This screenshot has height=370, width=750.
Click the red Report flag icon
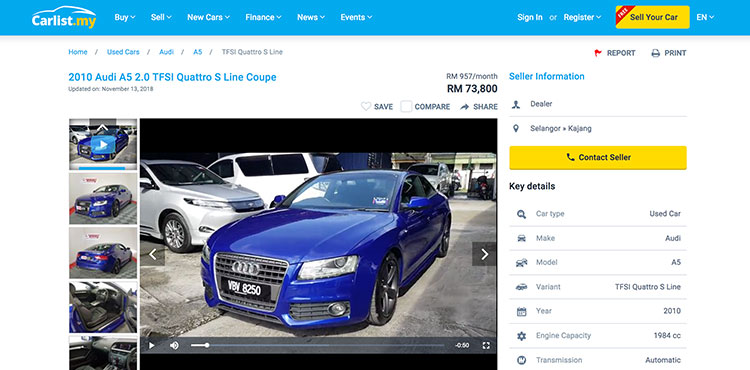[598, 53]
